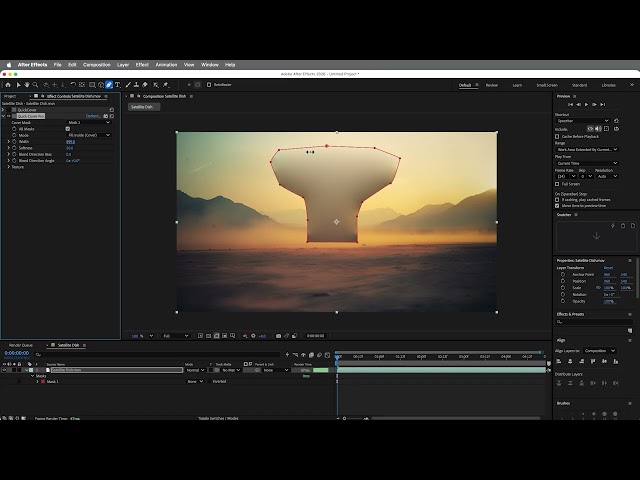Image resolution: width=640 pixels, height=480 pixels.
Task: Open the Play From Current Time dropdown
Action: click(587, 163)
